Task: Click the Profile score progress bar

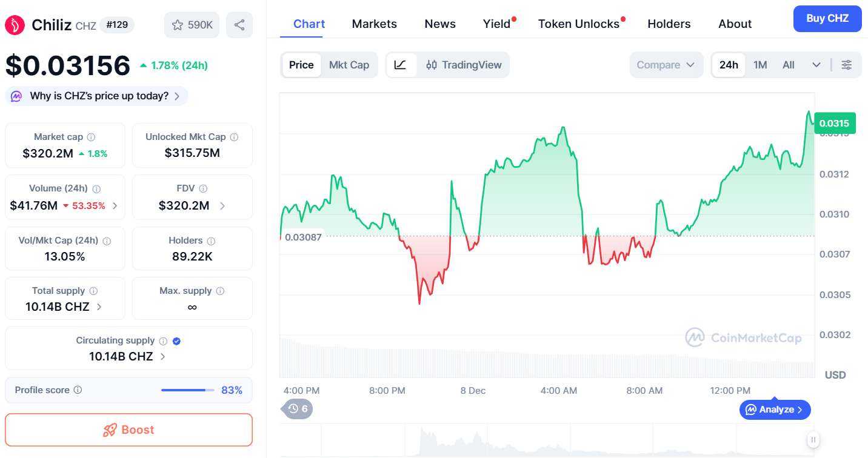Action: coord(187,390)
